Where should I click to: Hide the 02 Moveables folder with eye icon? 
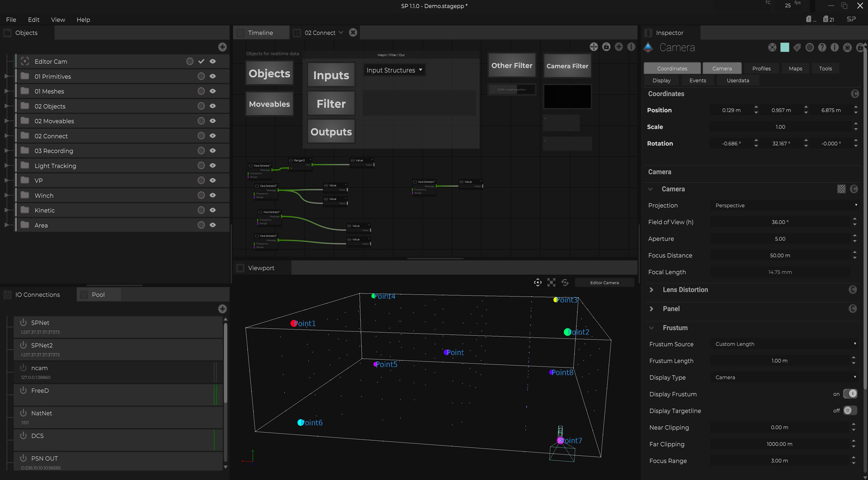[212, 121]
